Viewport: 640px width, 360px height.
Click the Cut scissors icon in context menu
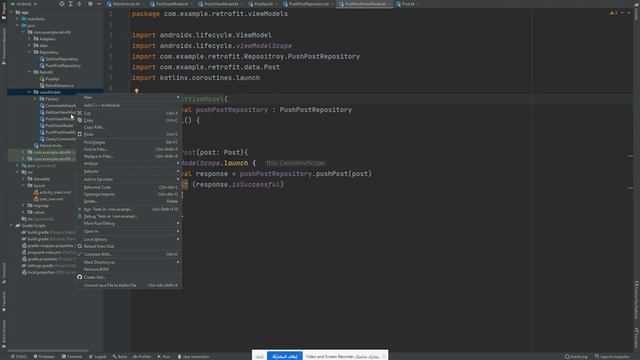pos(80,113)
